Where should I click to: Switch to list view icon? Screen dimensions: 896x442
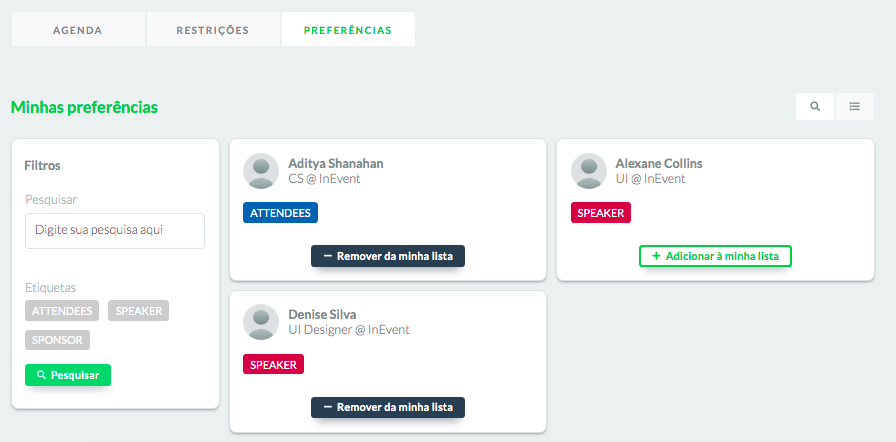(x=854, y=106)
